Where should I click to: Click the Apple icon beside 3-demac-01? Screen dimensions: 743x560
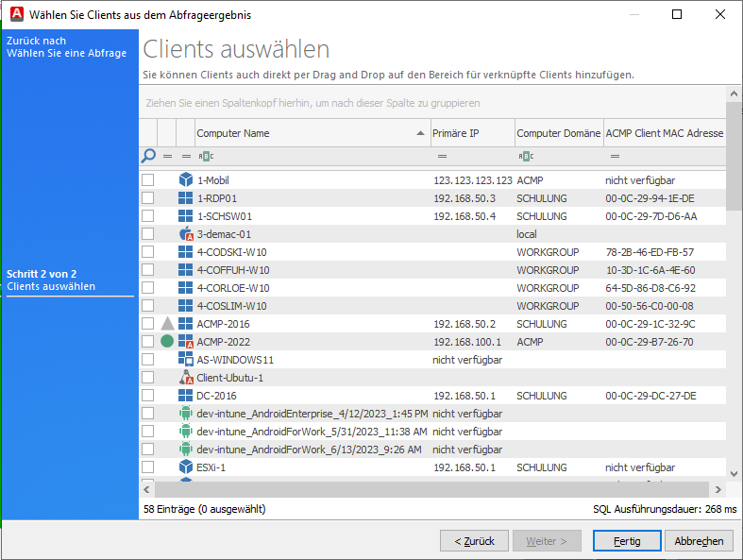coord(185,234)
